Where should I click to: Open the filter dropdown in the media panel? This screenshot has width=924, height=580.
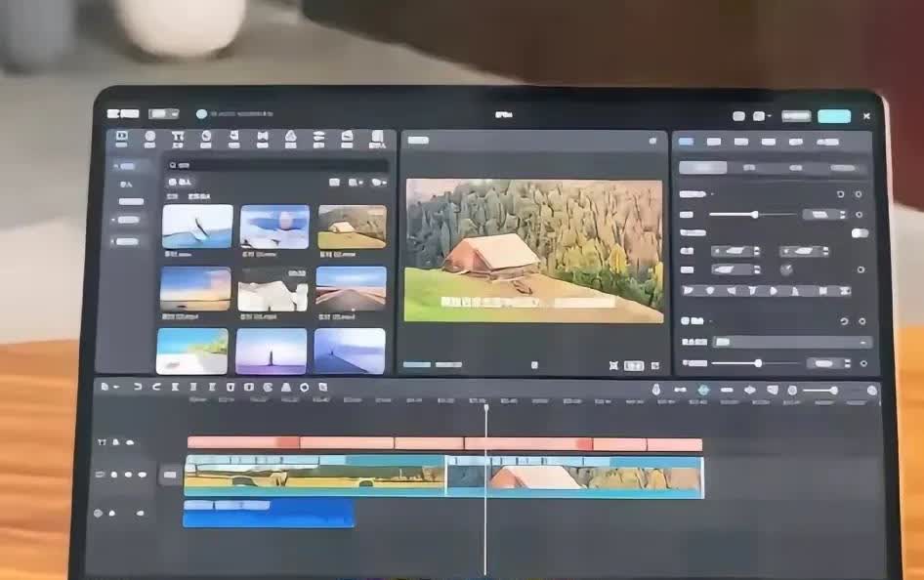pos(379,183)
